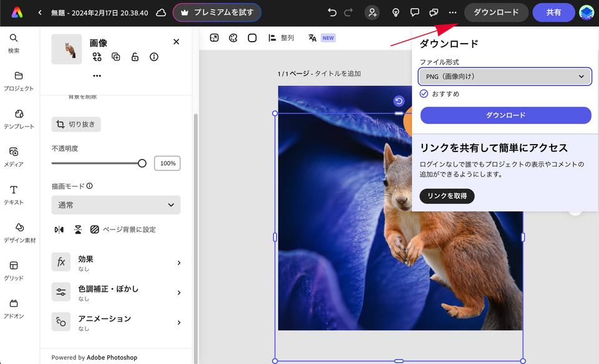This screenshot has width=599, height=364.
Task: Click the 不透明度 opacity slider handle
Action: (x=142, y=163)
